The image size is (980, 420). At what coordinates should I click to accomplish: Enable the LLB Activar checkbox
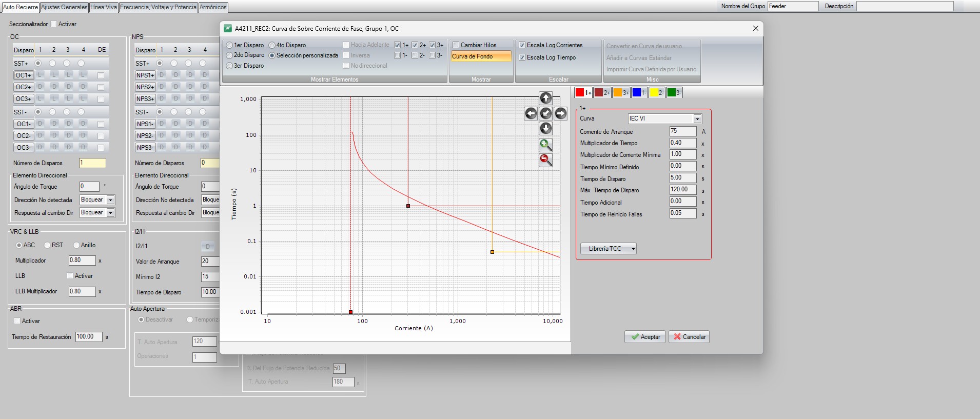coord(70,276)
